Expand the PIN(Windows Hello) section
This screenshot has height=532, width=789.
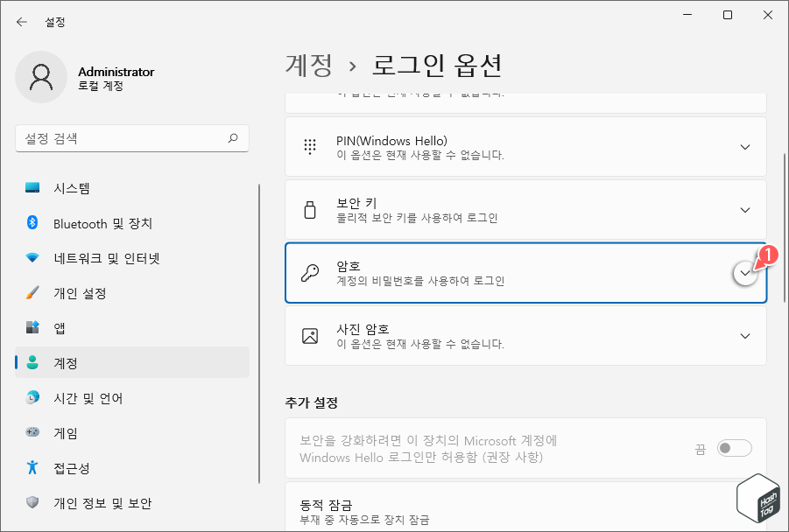[x=745, y=146]
